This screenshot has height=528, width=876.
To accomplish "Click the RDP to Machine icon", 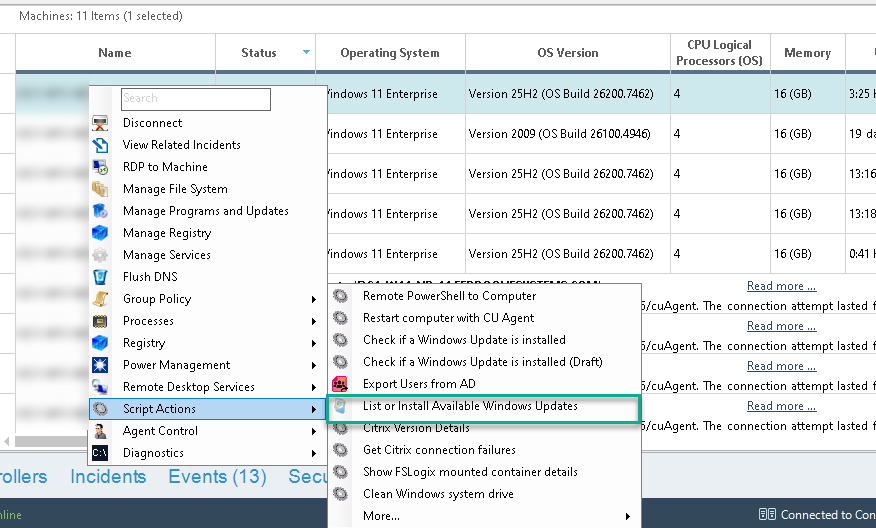I will click(100, 167).
